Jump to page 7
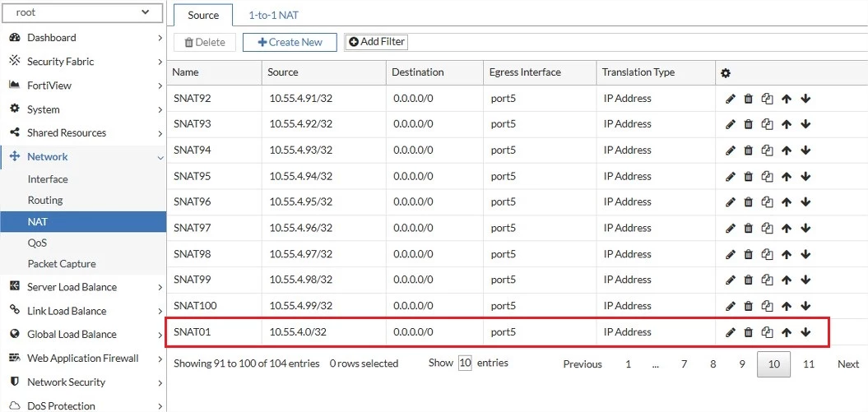Viewport: 868px width, 412px height. click(x=685, y=363)
